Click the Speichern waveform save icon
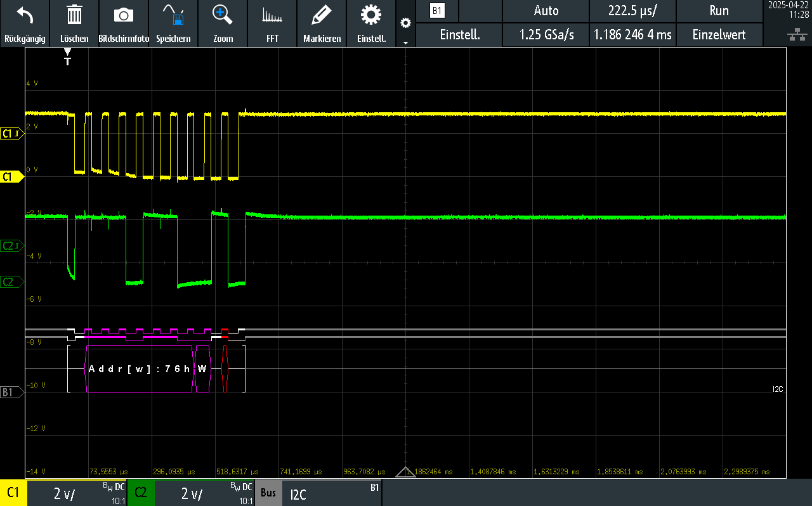The width and height of the screenshot is (812, 506). [x=173, y=15]
